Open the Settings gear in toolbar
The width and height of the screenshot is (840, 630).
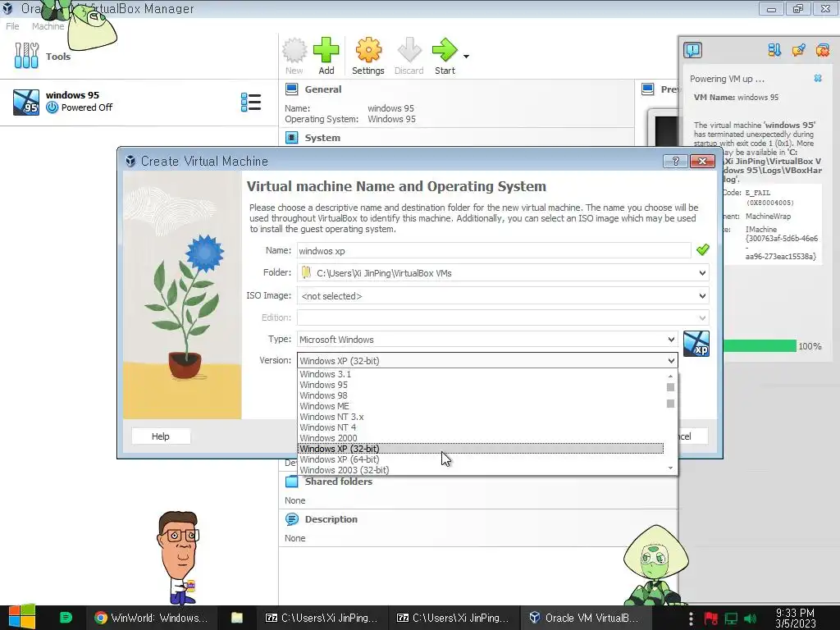coord(368,56)
